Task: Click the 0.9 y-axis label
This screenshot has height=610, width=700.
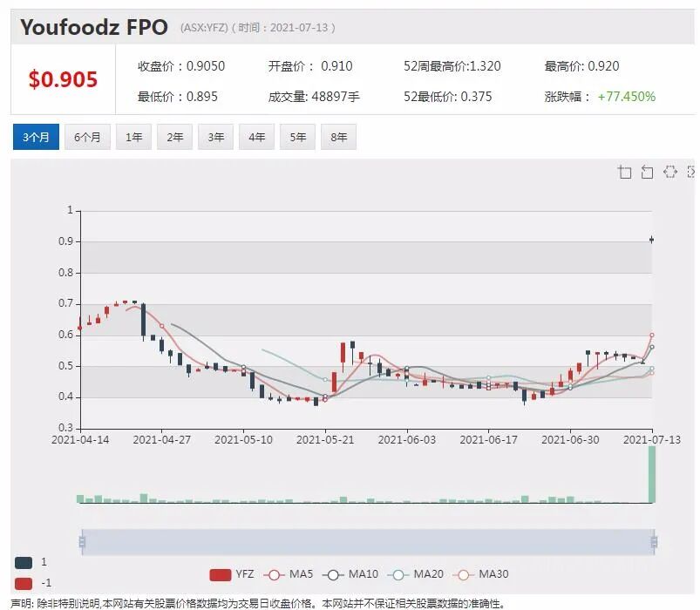Action: [65, 241]
